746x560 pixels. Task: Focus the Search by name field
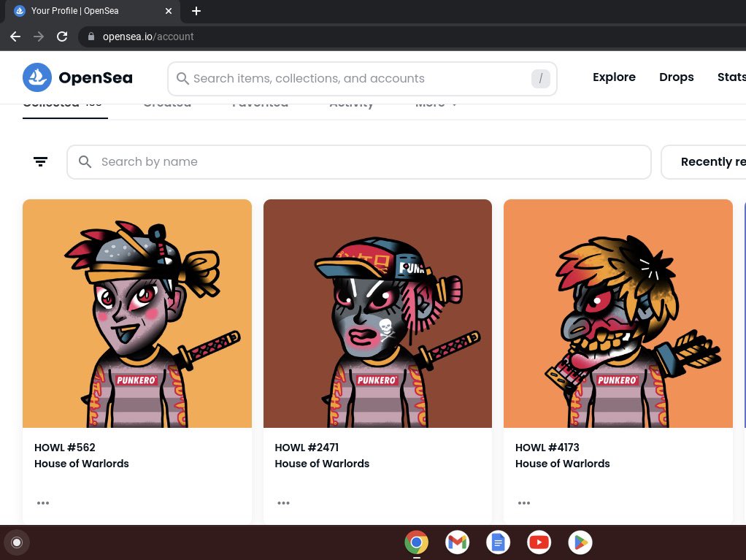click(358, 162)
